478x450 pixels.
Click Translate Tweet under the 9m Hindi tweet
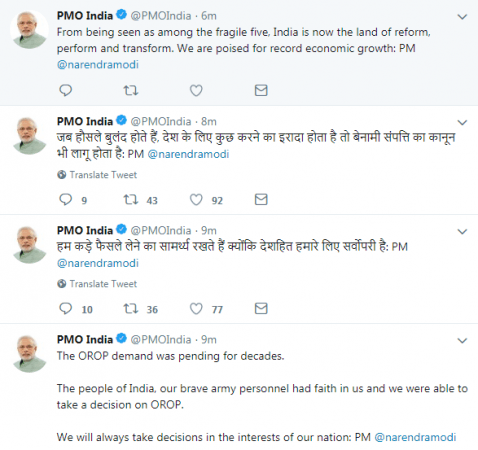pyautogui.click(x=103, y=284)
